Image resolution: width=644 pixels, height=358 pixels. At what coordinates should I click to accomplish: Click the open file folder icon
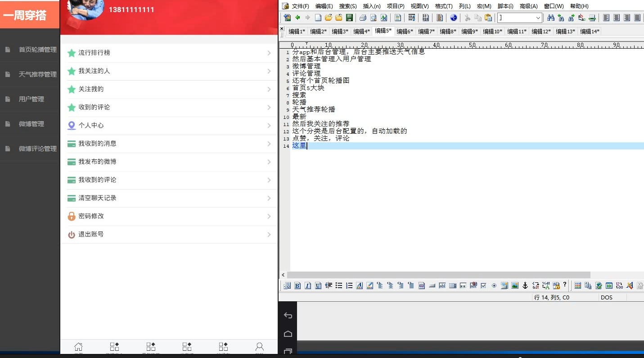click(x=328, y=18)
